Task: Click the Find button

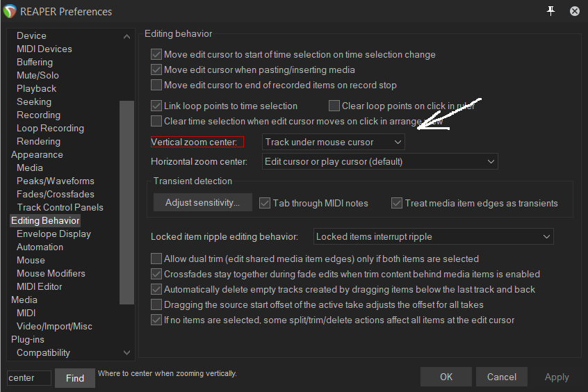Action: [75, 378]
